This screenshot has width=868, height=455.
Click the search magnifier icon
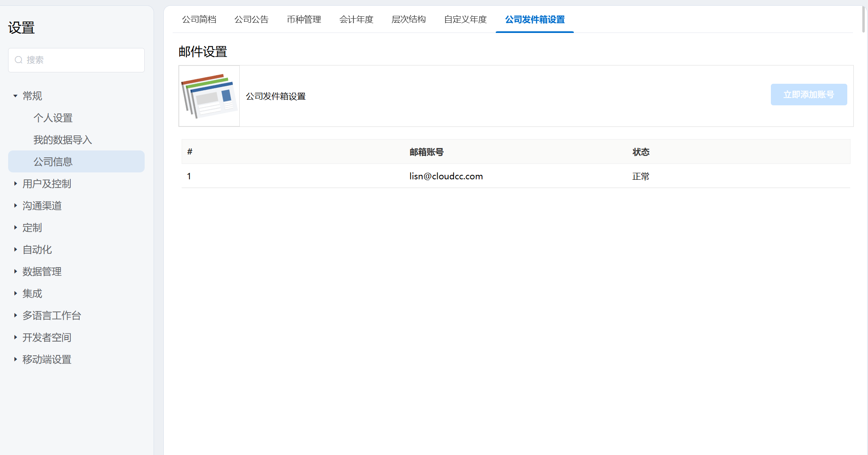pos(19,60)
